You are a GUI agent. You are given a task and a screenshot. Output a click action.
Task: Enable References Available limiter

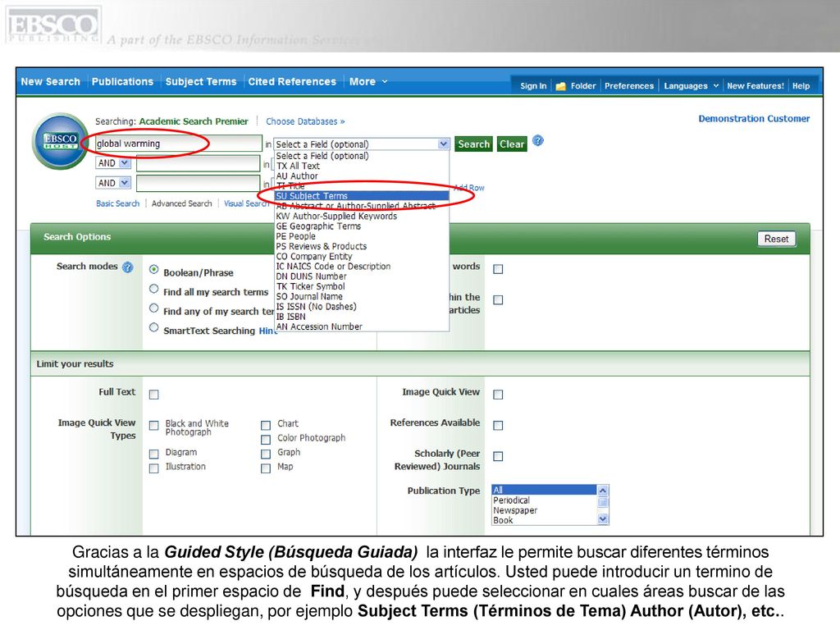498,426
